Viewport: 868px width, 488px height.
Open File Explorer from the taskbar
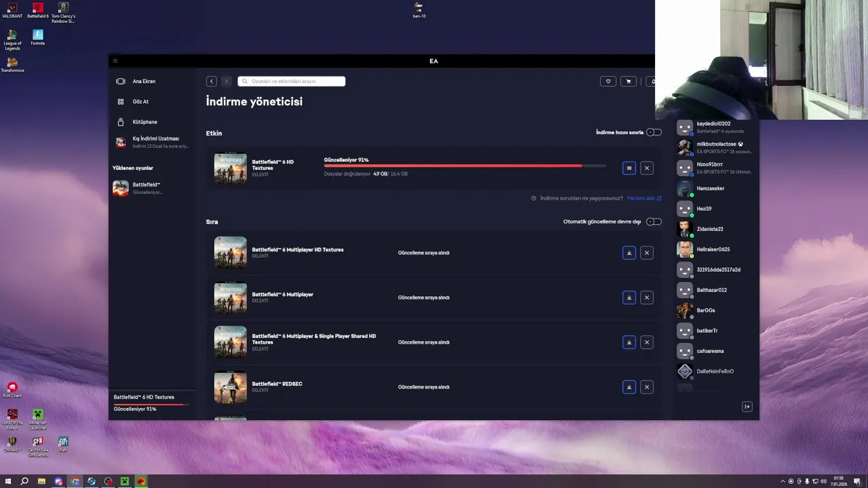pos(41,481)
